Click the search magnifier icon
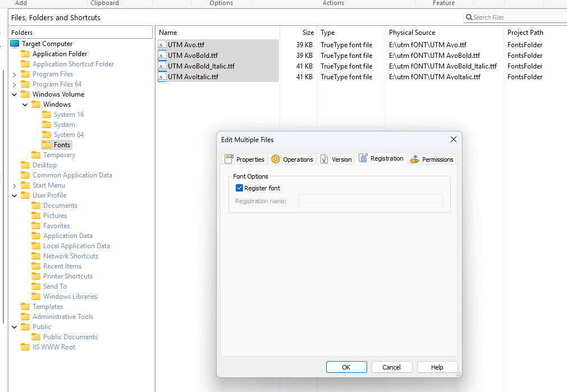Viewport: 567px width, 392px height. (x=469, y=17)
